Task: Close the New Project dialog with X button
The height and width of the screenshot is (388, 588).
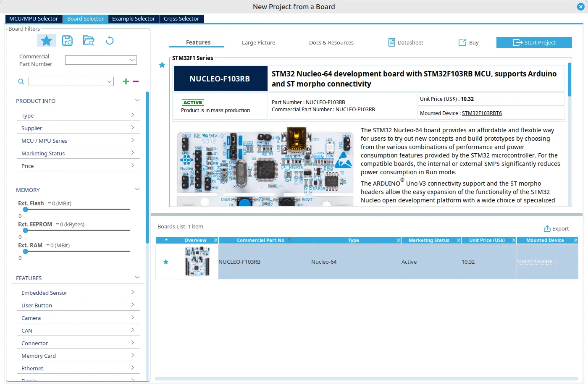Action: click(581, 7)
